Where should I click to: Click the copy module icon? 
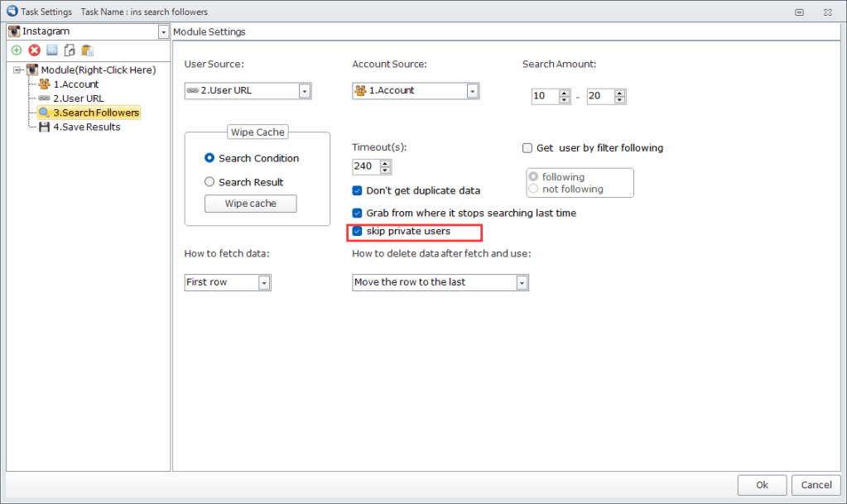pos(70,50)
